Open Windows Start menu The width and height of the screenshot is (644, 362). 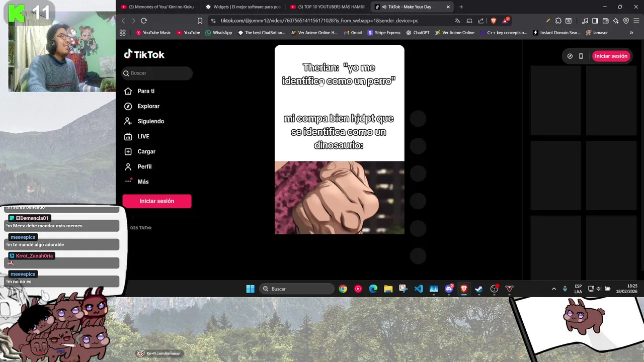(250, 289)
